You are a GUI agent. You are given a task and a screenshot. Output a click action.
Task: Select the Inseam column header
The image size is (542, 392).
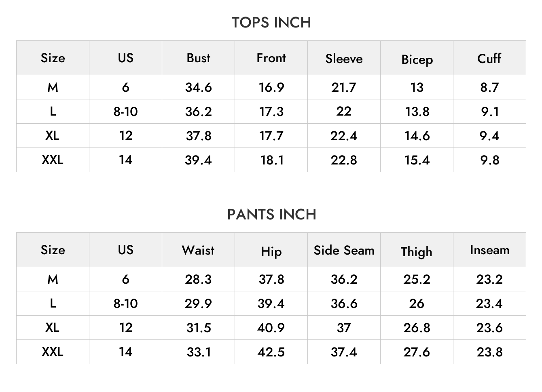[489, 250]
